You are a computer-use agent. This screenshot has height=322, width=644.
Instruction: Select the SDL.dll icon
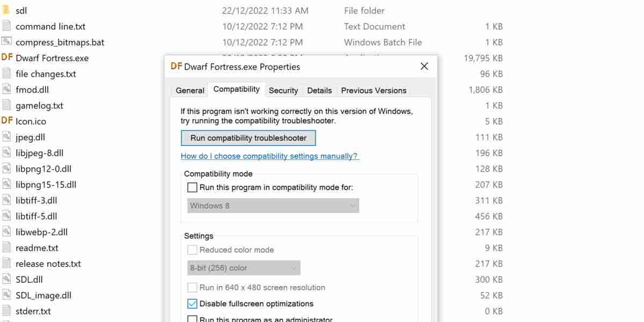pos(7,279)
